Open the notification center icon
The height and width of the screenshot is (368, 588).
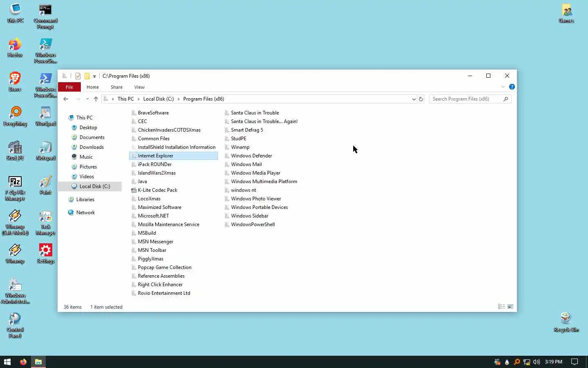pos(575,362)
